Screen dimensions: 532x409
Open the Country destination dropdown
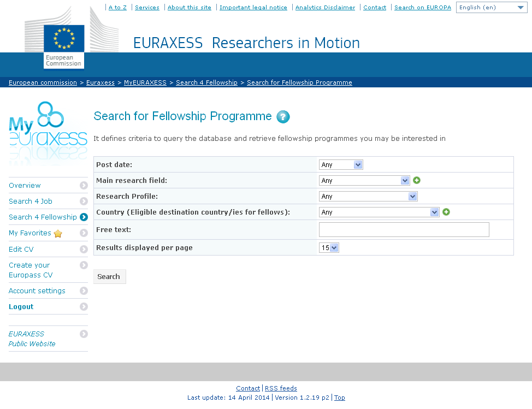pyautogui.click(x=379, y=212)
